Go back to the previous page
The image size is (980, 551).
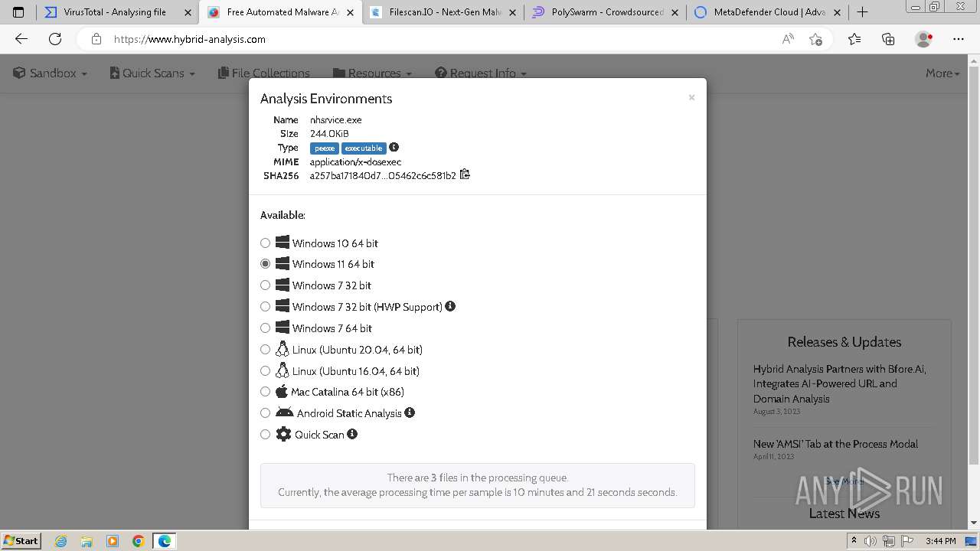21,39
